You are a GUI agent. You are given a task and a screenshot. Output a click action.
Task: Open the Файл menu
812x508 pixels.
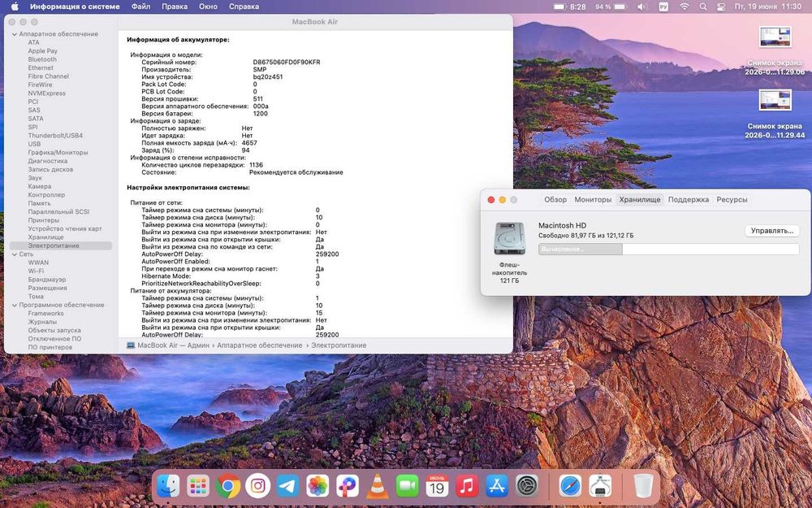point(140,7)
